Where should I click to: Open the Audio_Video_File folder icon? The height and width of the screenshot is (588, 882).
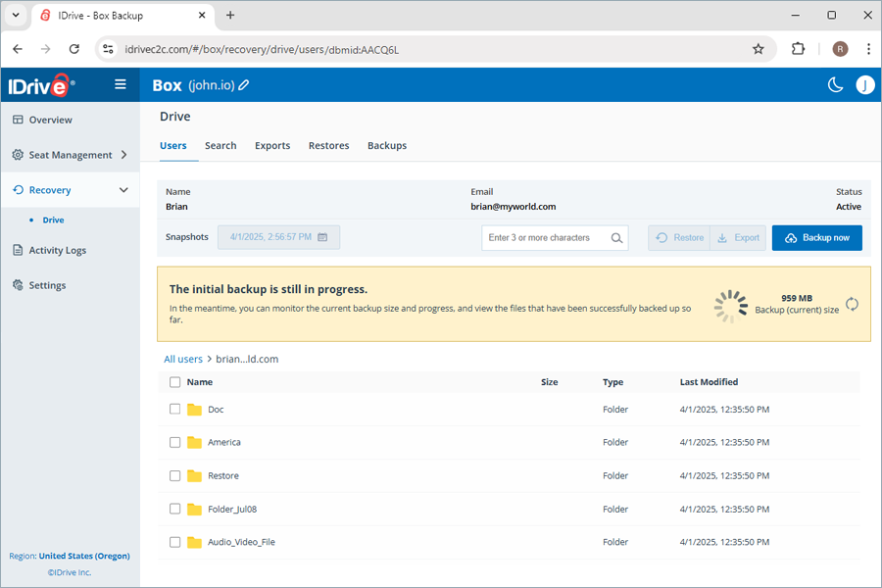[x=194, y=542]
